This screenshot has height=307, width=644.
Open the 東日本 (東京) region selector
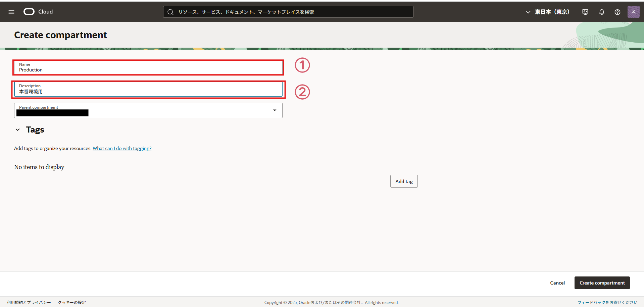click(x=547, y=12)
